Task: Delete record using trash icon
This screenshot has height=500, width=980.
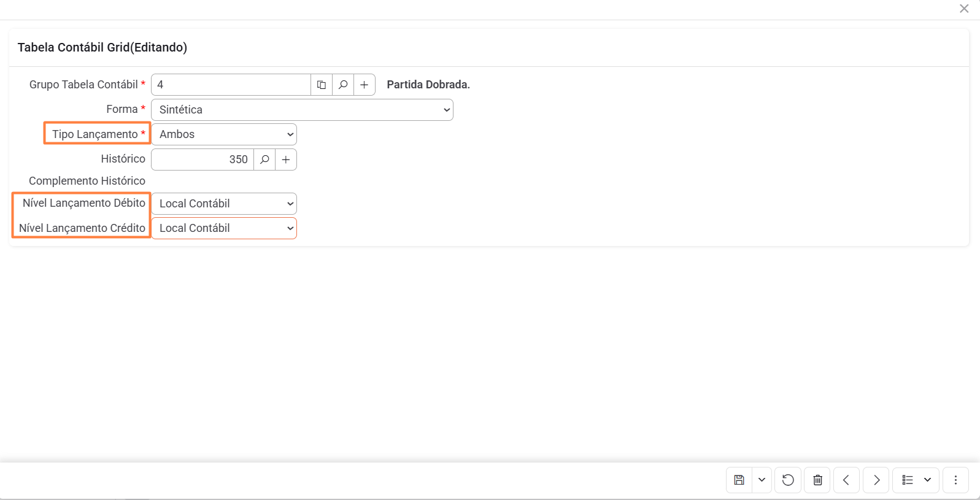Action: (817, 480)
